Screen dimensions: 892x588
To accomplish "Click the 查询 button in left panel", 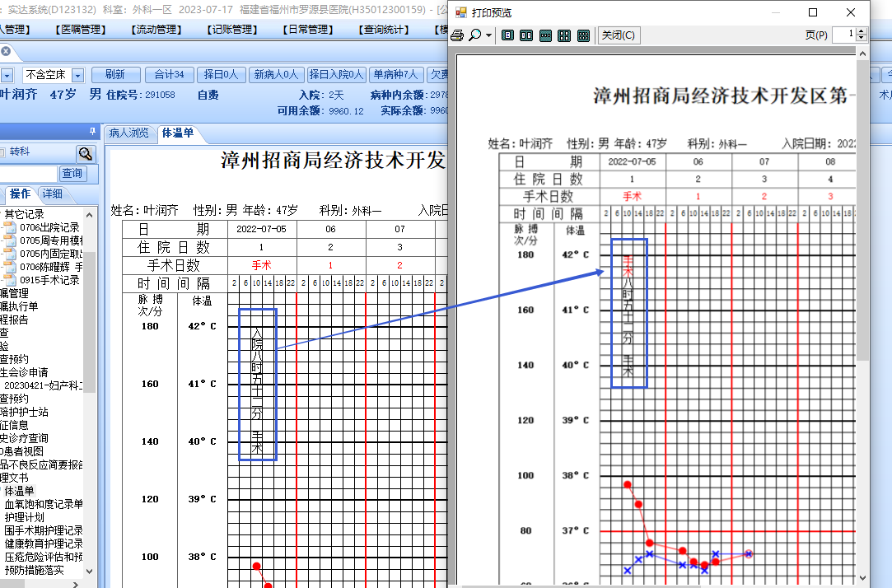I will click(x=72, y=174).
